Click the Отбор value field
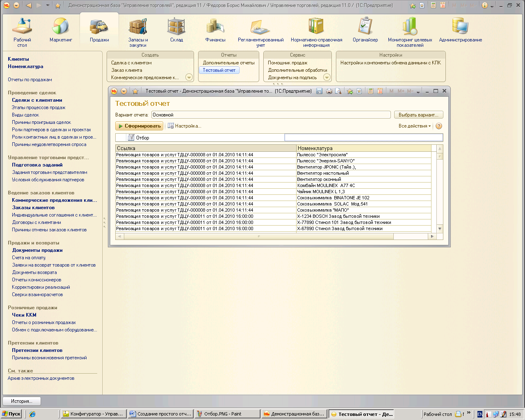The height and width of the screenshot is (420, 525). (x=363, y=138)
